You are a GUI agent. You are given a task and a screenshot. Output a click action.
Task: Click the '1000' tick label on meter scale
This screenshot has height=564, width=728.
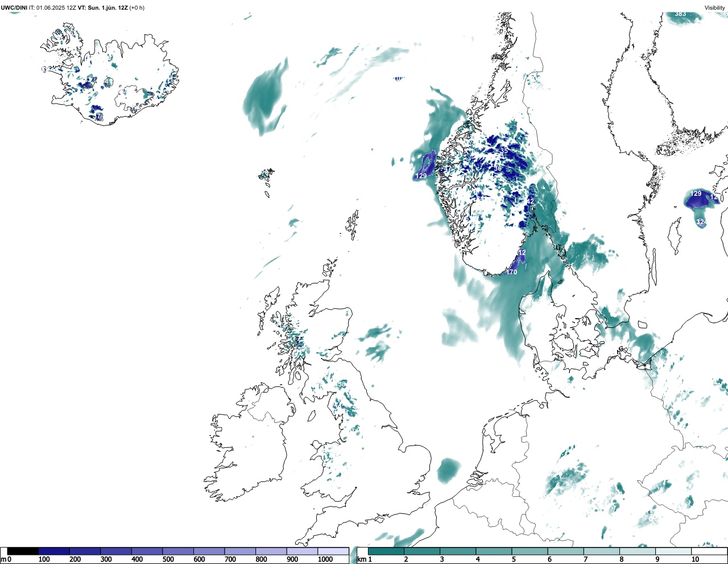325,559
